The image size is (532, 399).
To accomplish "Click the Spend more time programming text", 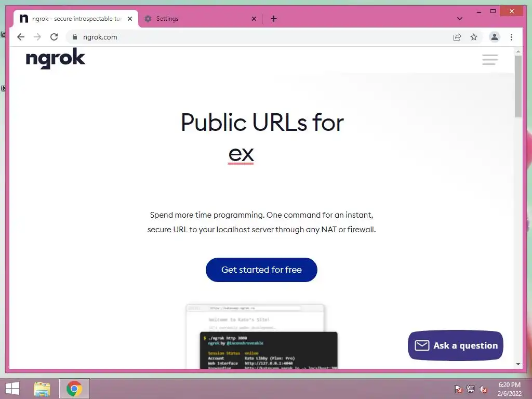I will (262, 222).
